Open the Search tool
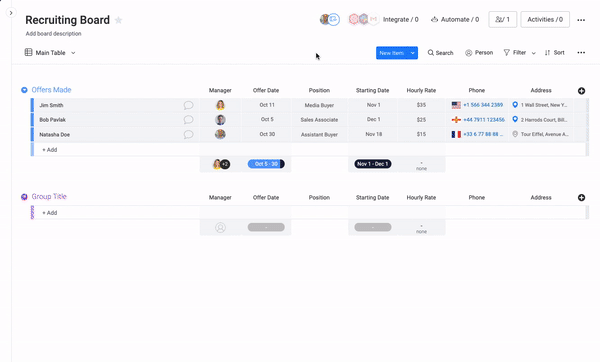600x362 pixels. click(x=440, y=53)
